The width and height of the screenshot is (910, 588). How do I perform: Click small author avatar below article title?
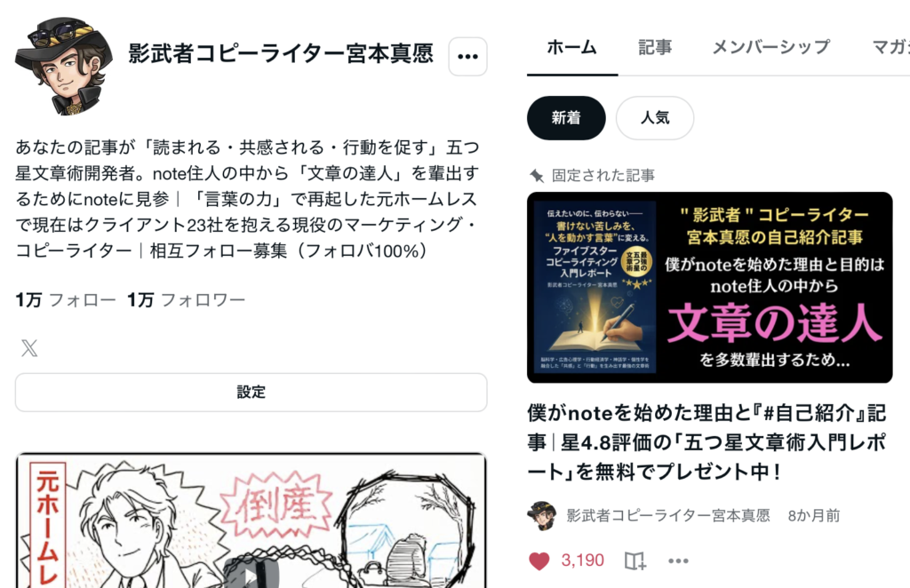click(x=542, y=515)
